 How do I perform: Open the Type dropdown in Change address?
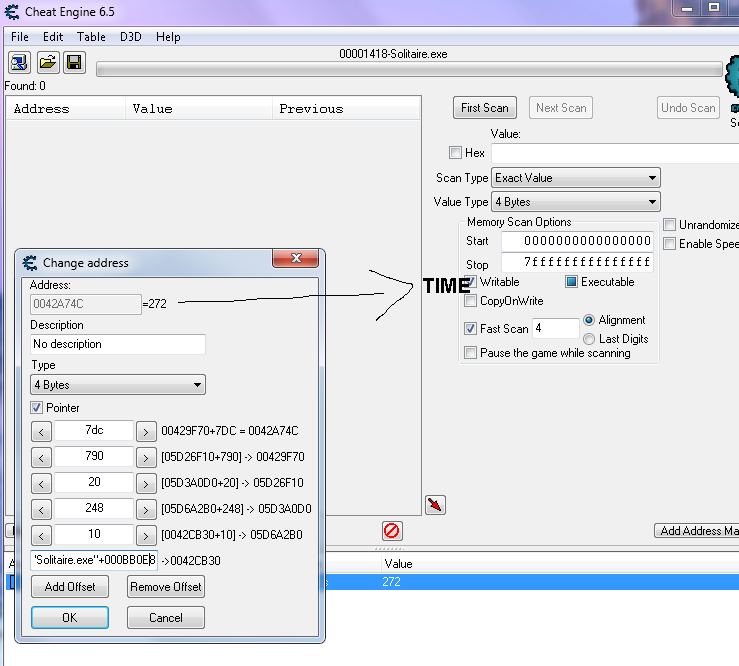click(x=118, y=385)
